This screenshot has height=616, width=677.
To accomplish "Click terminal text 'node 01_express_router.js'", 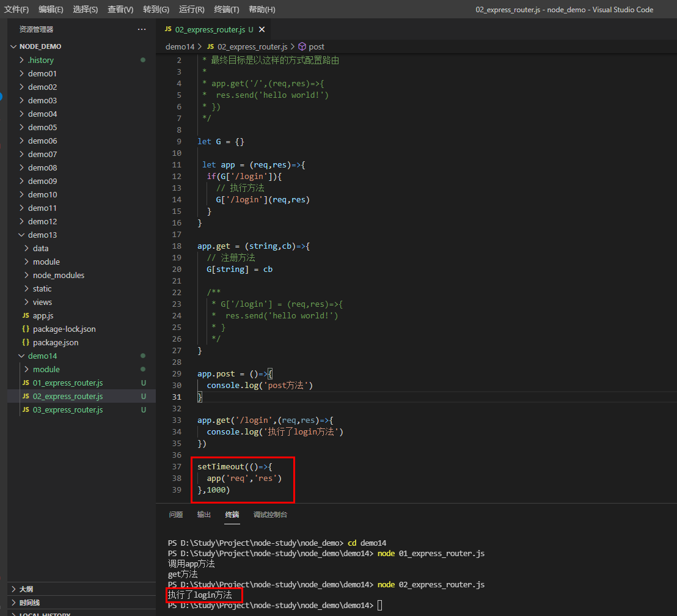I will pyautogui.click(x=431, y=554).
